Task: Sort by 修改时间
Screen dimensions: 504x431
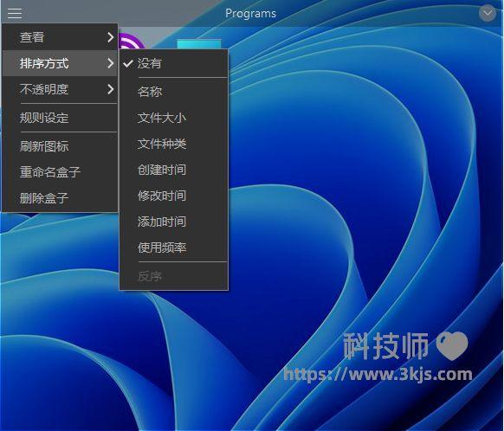Action: (173, 196)
